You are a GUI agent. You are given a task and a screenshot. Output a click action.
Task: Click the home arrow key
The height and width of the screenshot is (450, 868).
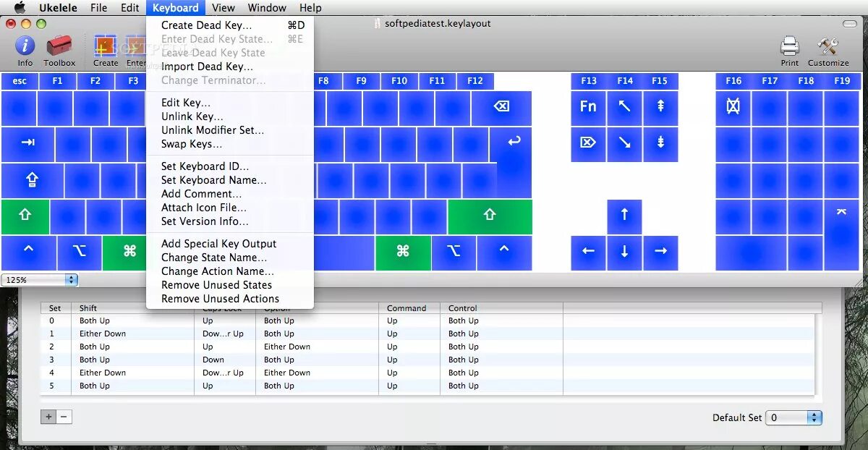pyautogui.click(x=624, y=108)
